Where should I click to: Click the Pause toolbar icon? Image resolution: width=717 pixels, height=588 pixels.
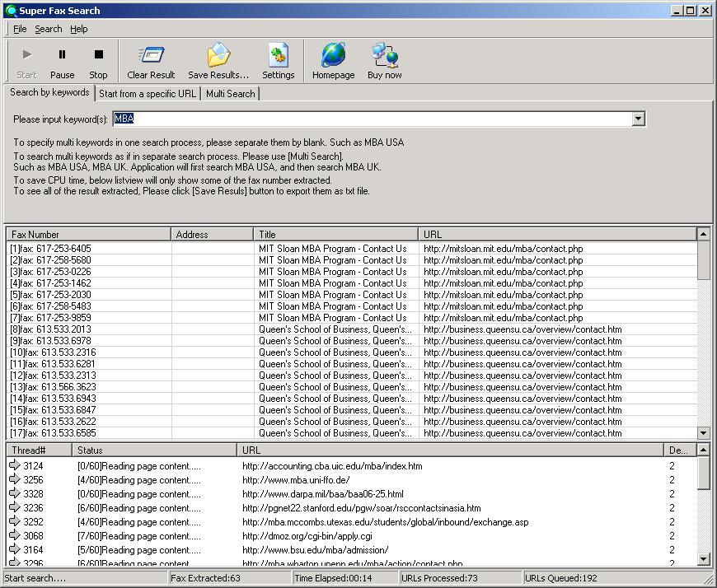click(x=62, y=62)
